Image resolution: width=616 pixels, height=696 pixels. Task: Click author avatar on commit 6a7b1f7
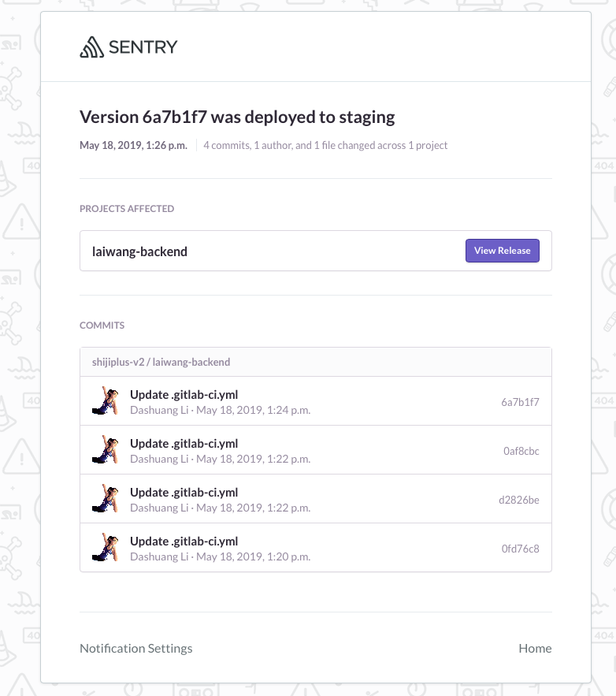pos(106,400)
